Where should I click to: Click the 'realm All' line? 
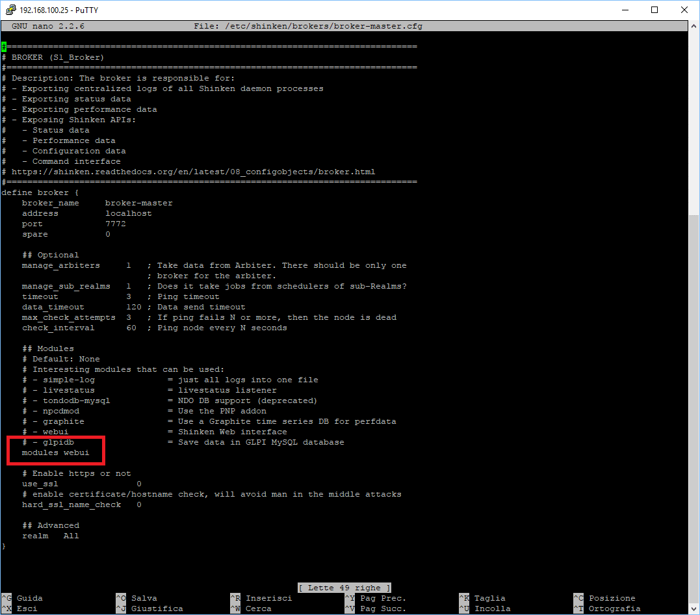click(x=51, y=536)
